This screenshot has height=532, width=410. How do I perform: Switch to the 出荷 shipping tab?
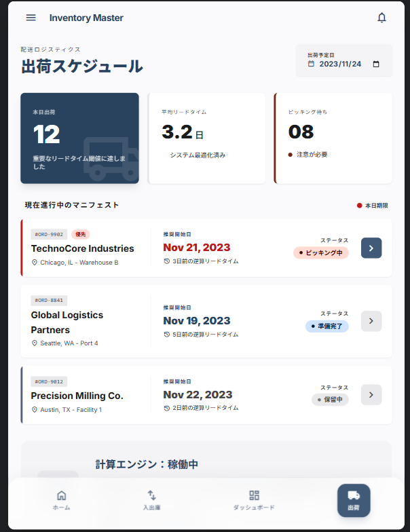354,500
